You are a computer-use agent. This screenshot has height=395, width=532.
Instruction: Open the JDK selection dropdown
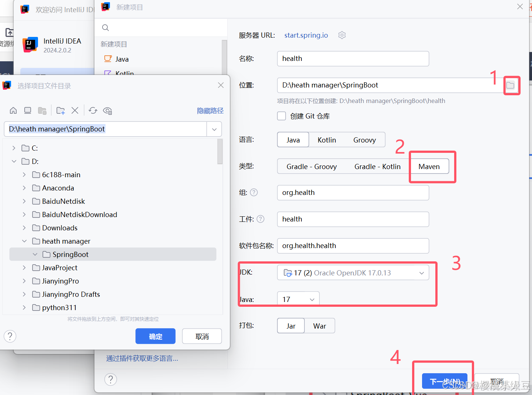[x=353, y=273]
